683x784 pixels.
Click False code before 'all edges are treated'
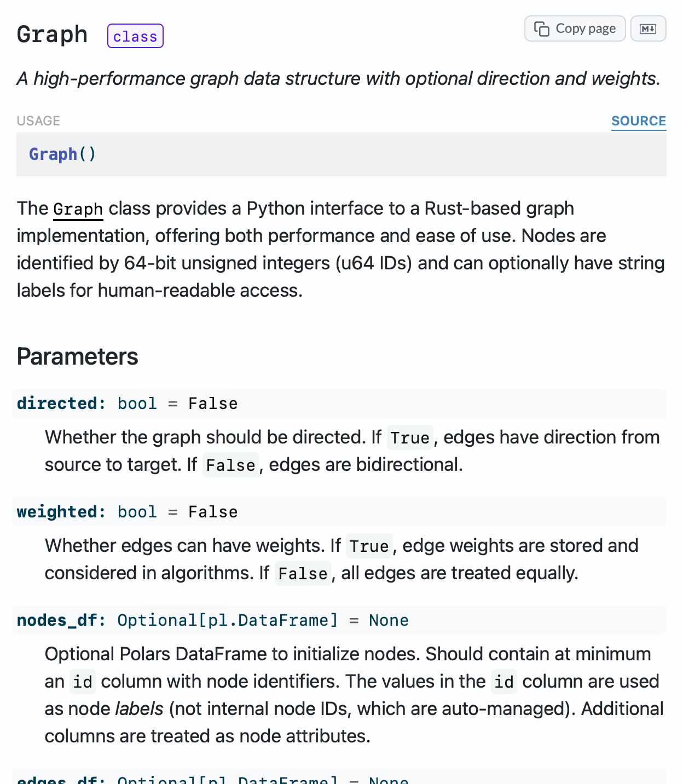(x=303, y=574)
